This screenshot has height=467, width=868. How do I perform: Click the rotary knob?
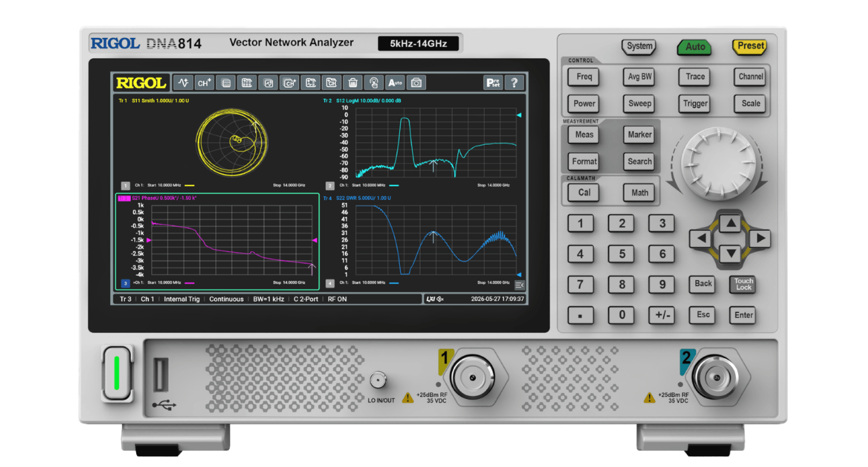pos(718,164)
